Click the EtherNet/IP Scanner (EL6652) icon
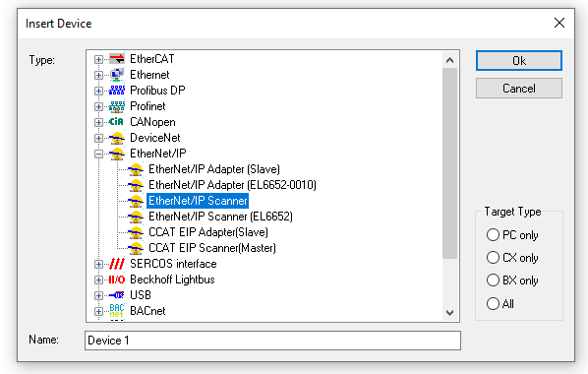Screen dimensions: 588x374 click(136, 217)
